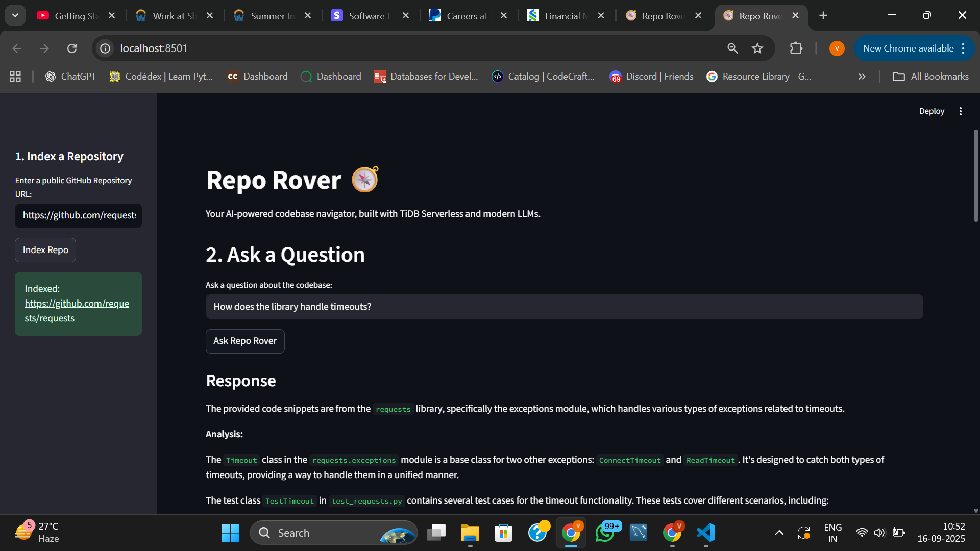Switch to the Software Engineer tab
The height and width of the screenshot is (551, 980).
[365, 16]
